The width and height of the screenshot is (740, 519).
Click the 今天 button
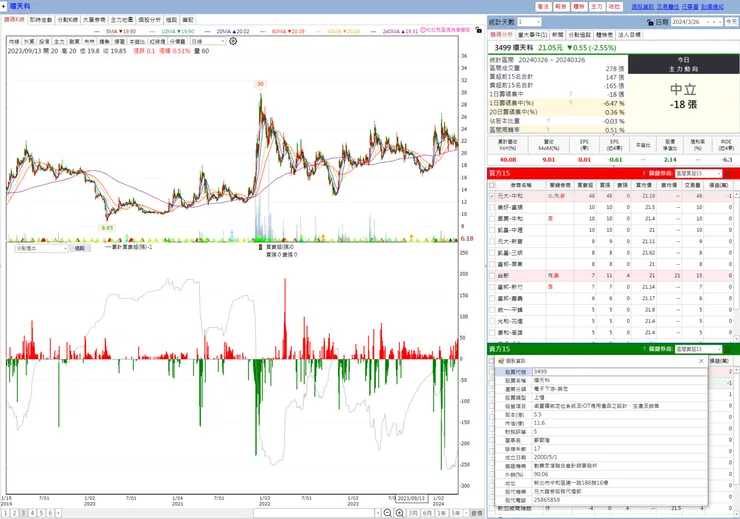coord(731,22)
